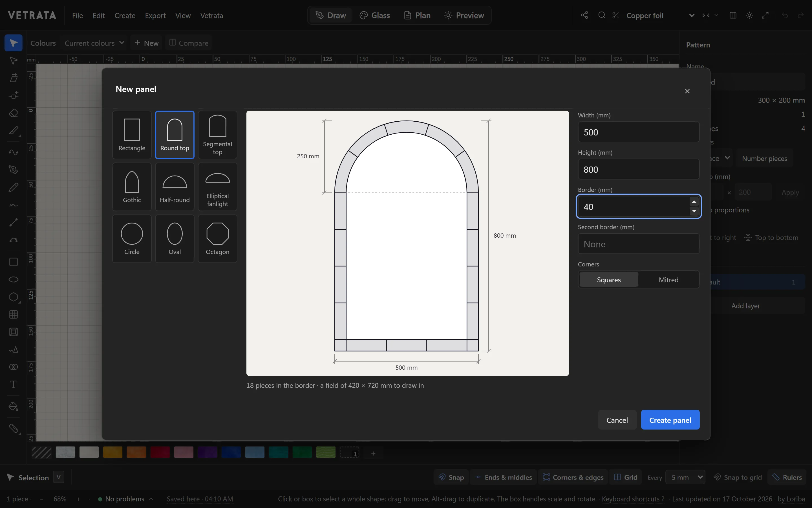Choose the eraser tool in left toolbar
This screenshot has width=812, height=508.
click(x=14, y=113)
